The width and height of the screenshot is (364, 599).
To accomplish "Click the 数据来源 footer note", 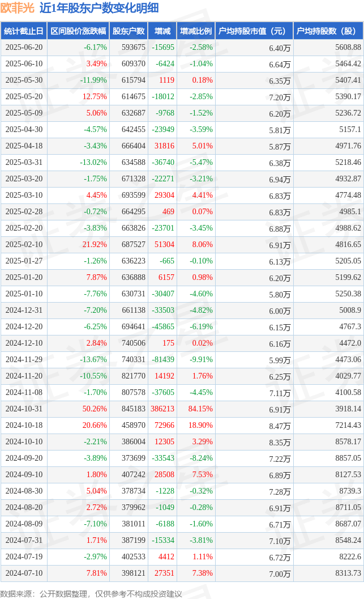I will (91, 594).
